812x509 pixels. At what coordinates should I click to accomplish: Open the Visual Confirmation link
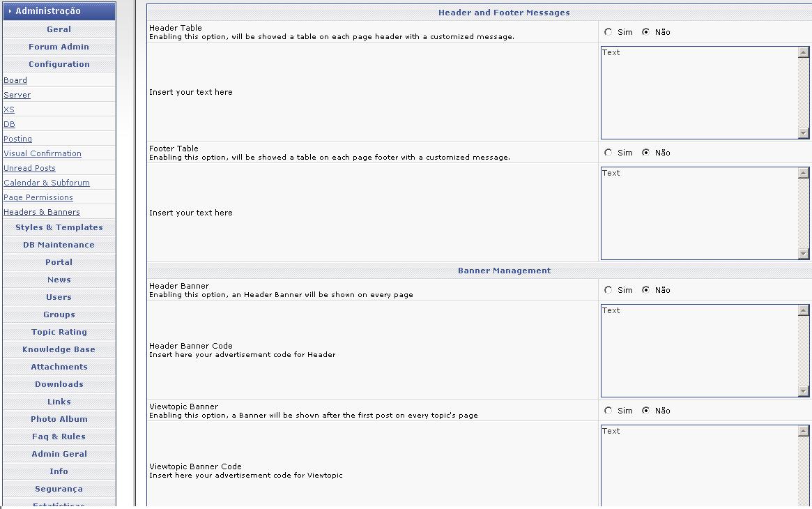(43, 153)
